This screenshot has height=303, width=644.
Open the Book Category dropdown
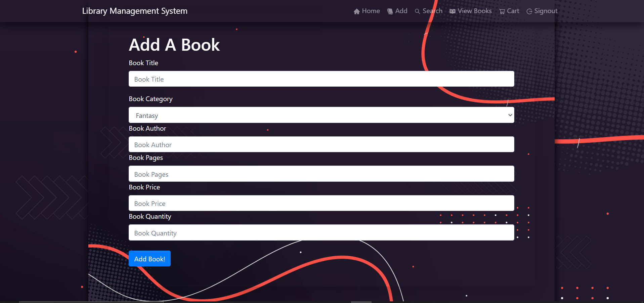tap(321, 115)
